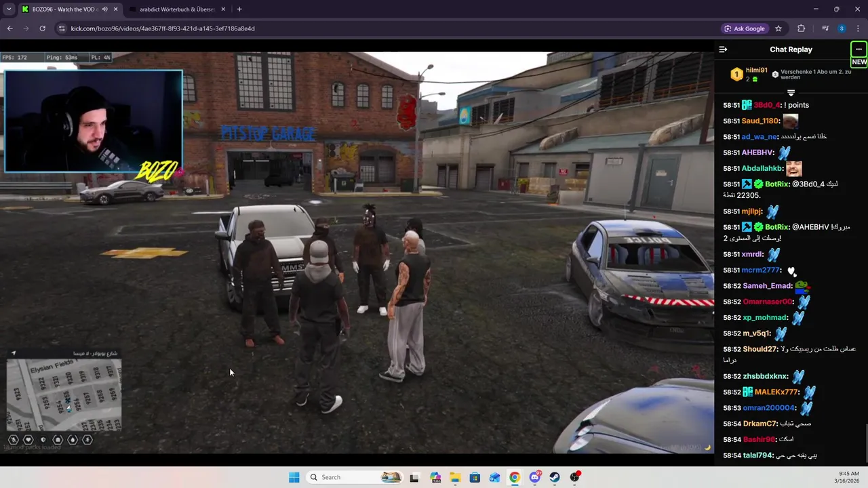
Task: Click username MALEKx777 in chat
Action: pyautogui.click(x=776, y=392)
